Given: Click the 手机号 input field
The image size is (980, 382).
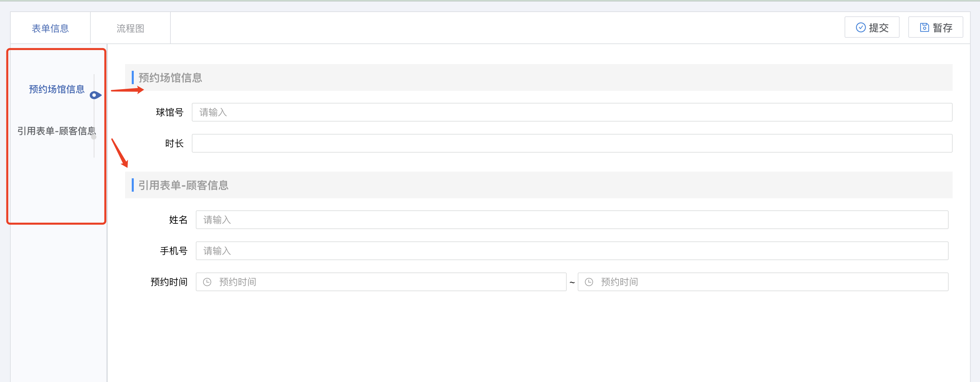Looking at the screenshot, I should 571,251.
